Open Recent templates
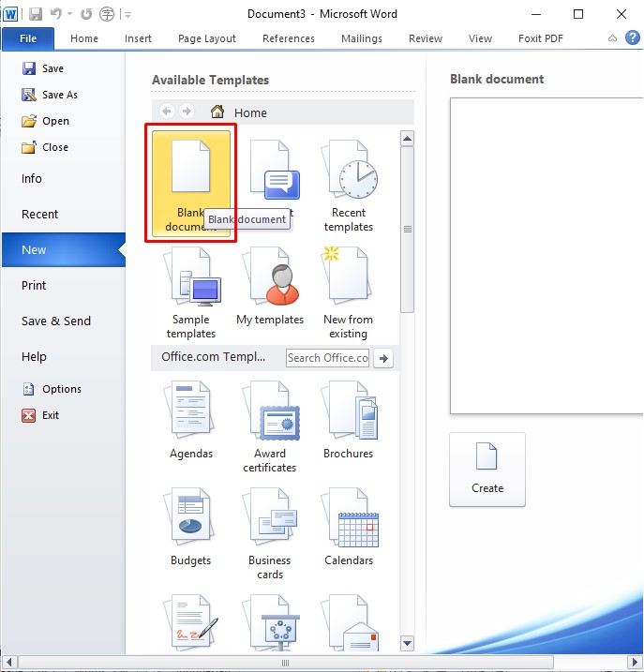The width and height of the screenshot is (644, 672). click(x=349, y=186)
